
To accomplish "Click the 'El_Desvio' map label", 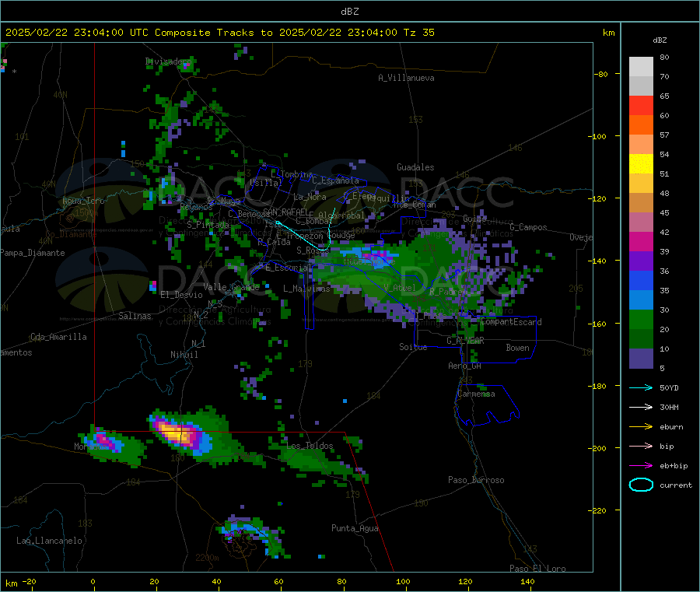I will coord(181,295).
